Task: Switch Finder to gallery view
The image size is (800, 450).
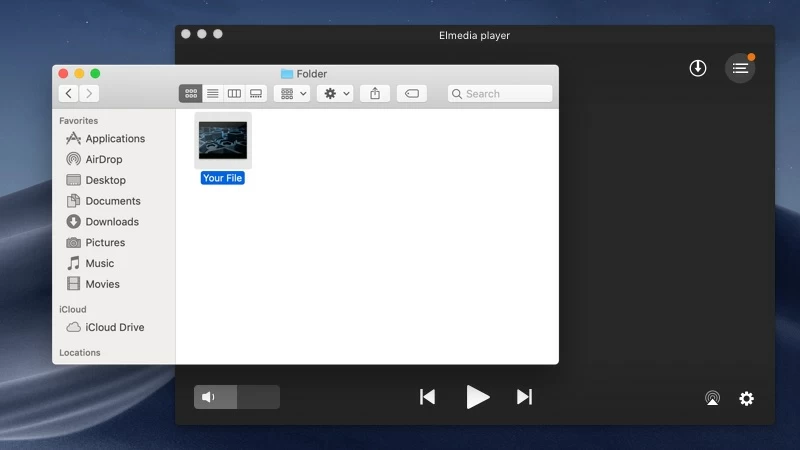Action: click(256, 93)
